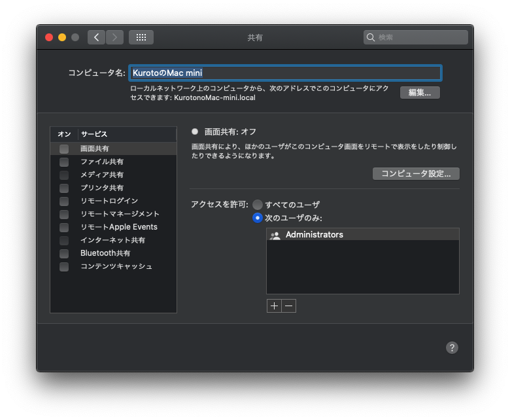Turn on the プリンタ共有 checkbox

64,188
